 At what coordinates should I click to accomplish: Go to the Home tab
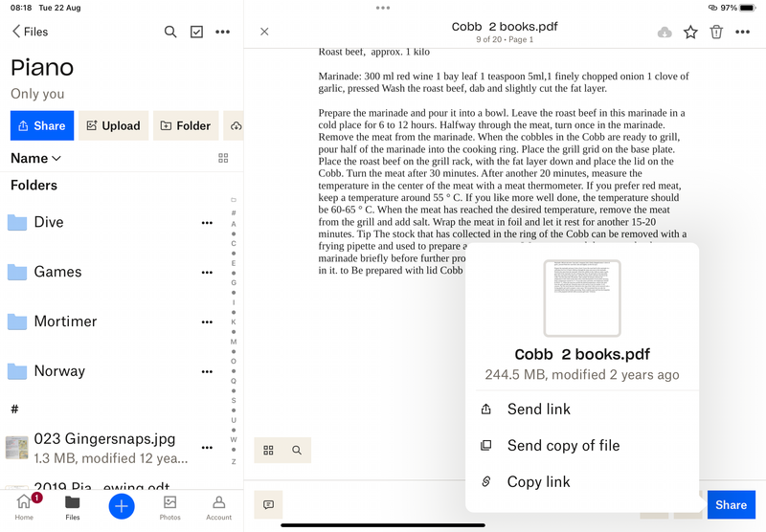[24, 507]
